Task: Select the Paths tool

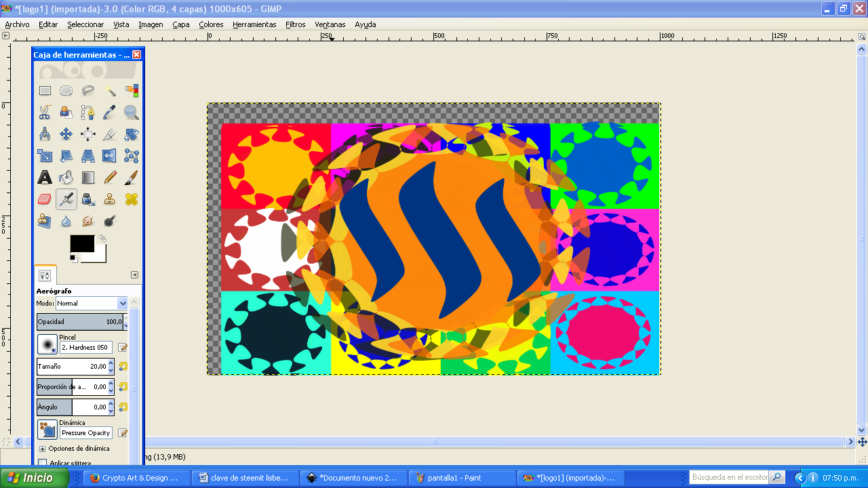Action: click(x=87, y=112)
